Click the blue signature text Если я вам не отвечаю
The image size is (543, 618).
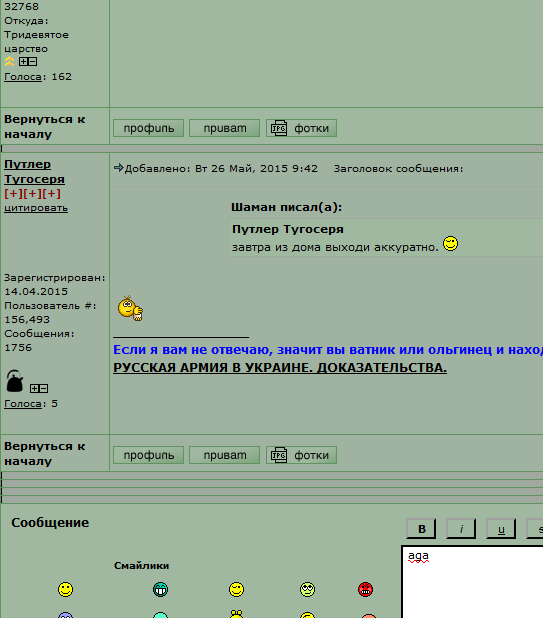point(191,350)
